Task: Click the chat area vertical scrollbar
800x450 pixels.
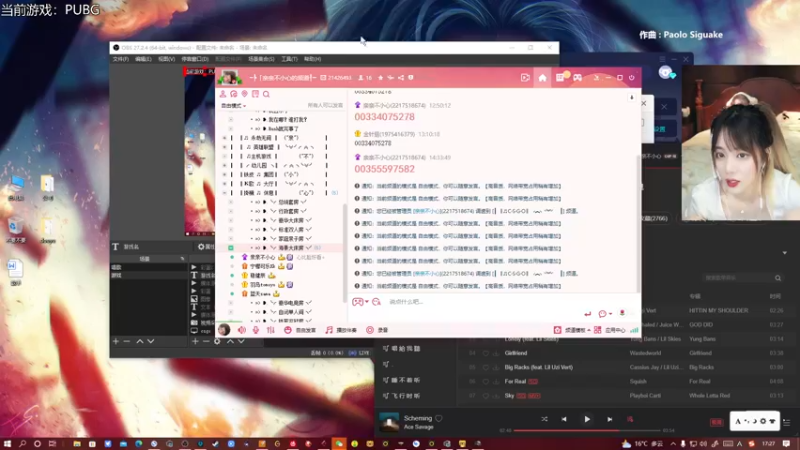Action: point(639,224)
